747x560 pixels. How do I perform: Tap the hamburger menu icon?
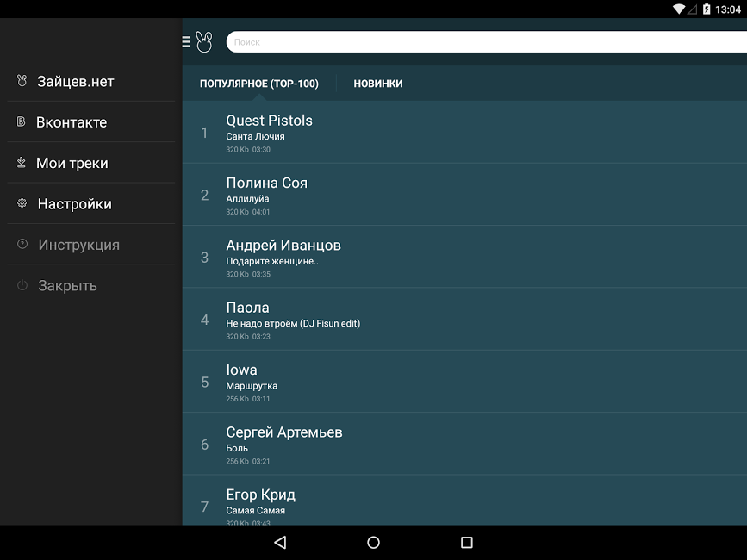pos(186,41)
